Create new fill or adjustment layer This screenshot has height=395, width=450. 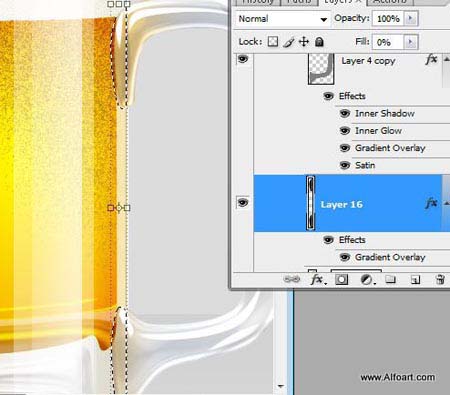tap(367, 279)
